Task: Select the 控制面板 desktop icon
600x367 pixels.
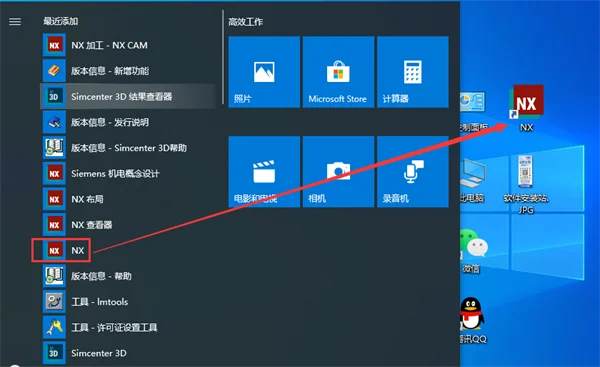Action: click(473, 111)
